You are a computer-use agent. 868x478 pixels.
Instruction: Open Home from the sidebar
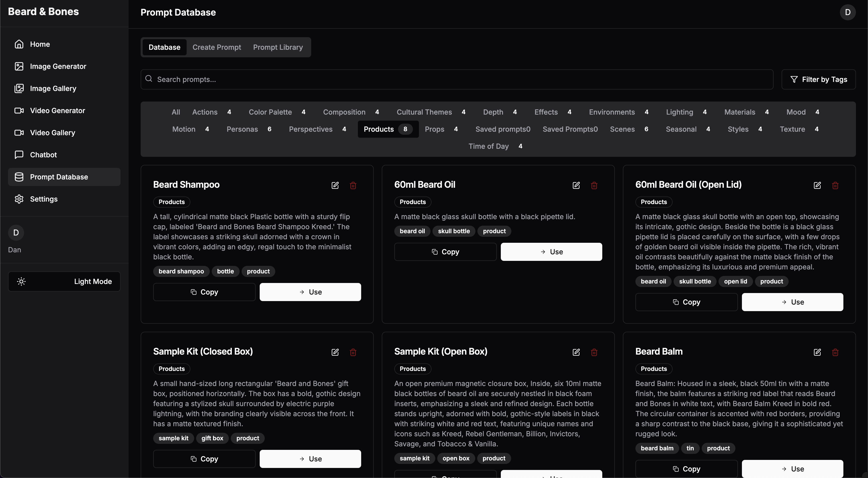pos(64,44)
